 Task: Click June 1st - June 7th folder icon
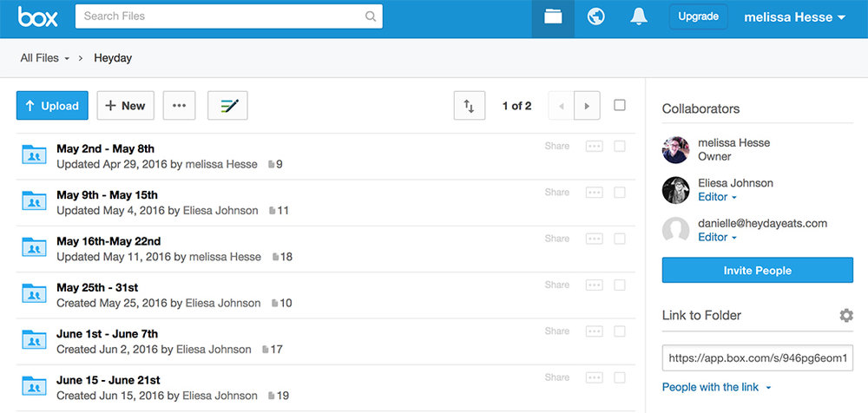[x=34, y=339]
